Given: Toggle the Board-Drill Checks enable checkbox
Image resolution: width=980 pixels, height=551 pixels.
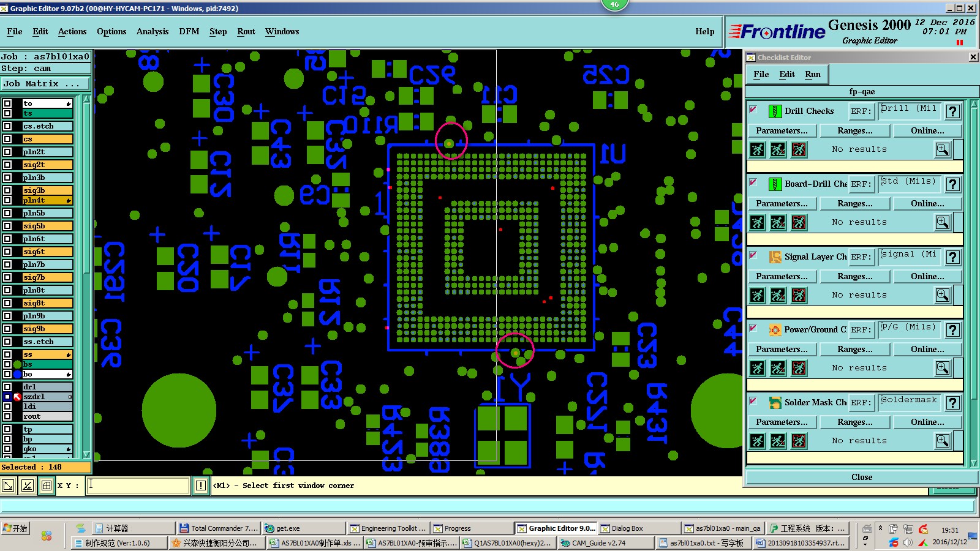Looking at the screenshot, I should [x=753, y=182].
